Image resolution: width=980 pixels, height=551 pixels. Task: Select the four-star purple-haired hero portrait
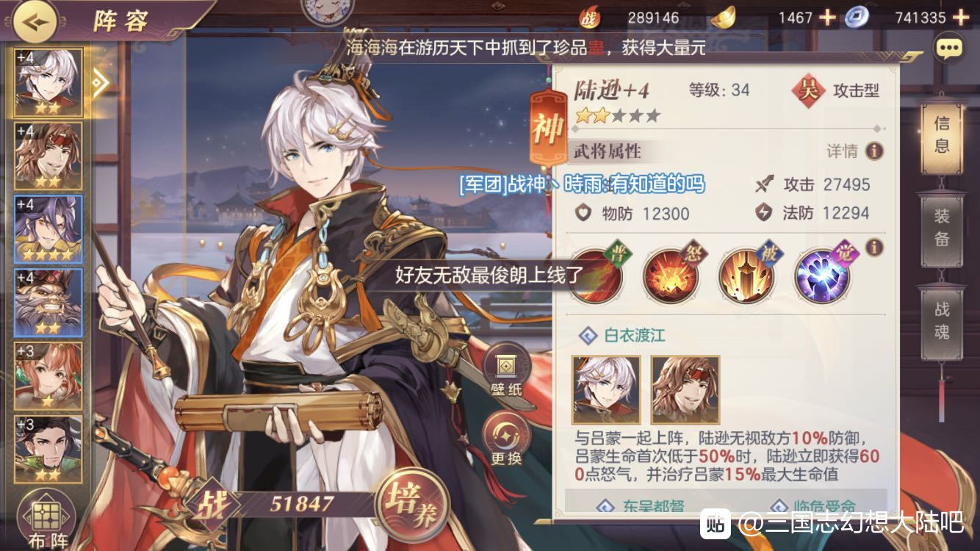pos(48,230)
